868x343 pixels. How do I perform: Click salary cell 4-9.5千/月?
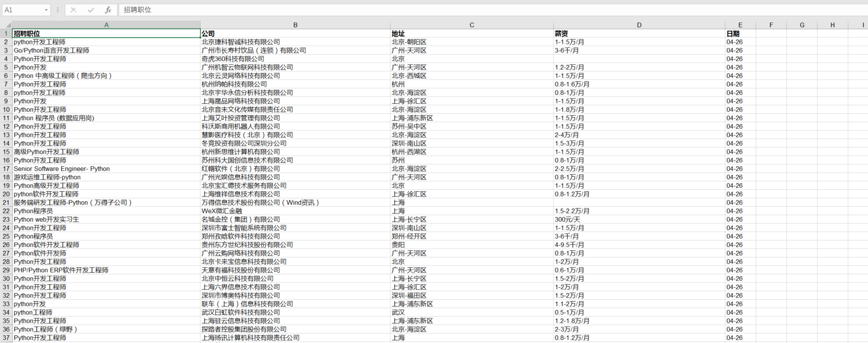click(639, 245)
